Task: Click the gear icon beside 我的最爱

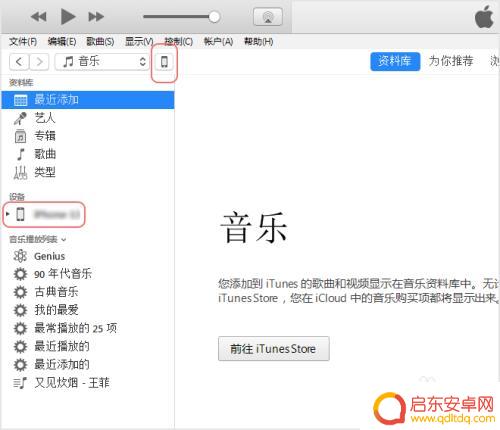Action: coord(20,310)
